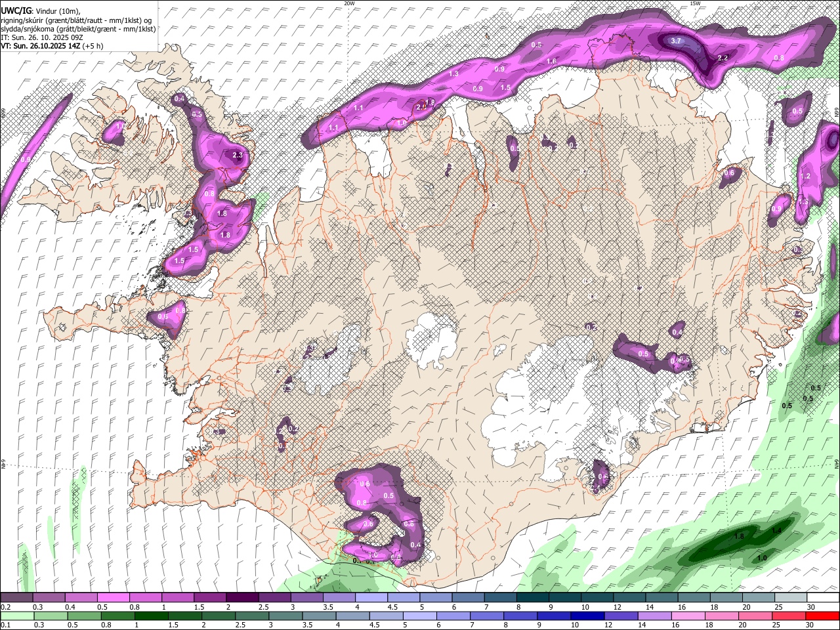Viewport: 840px width, 630px height.
Task: Click the 'UWC/IG' title text
Action: (15, 10)
